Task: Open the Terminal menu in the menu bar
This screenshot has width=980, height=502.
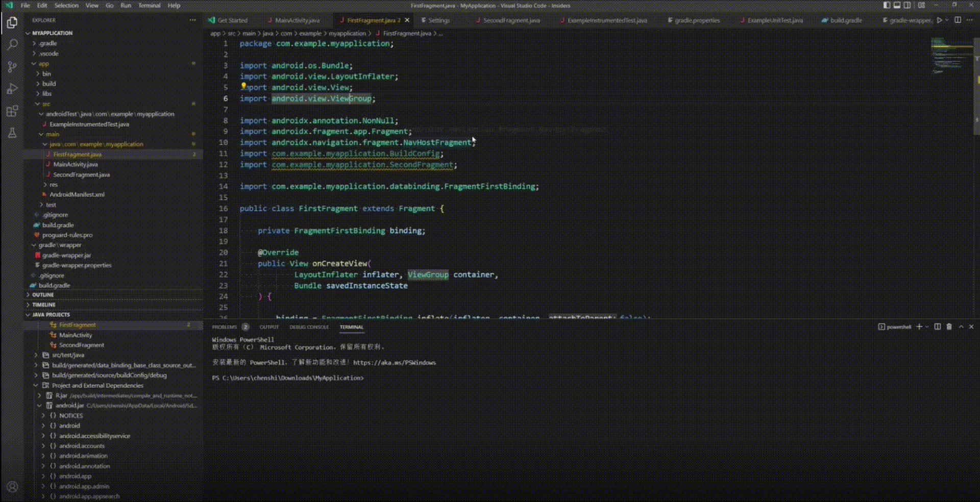Action: pyautogui.click(x=150, y=5)
